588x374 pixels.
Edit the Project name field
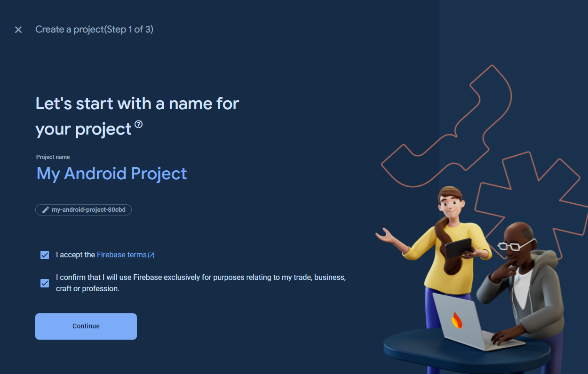176,174
